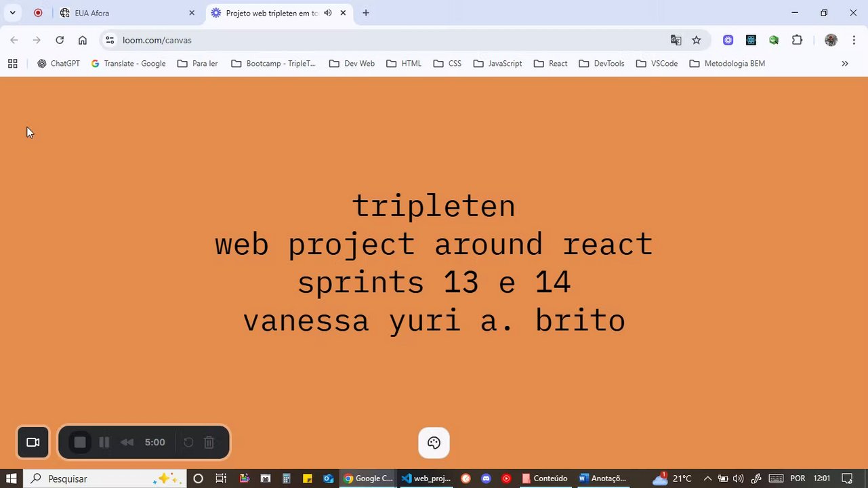This screenshot has height=488, width=868.
Task: Reload the current page
Action: (60, 40)
